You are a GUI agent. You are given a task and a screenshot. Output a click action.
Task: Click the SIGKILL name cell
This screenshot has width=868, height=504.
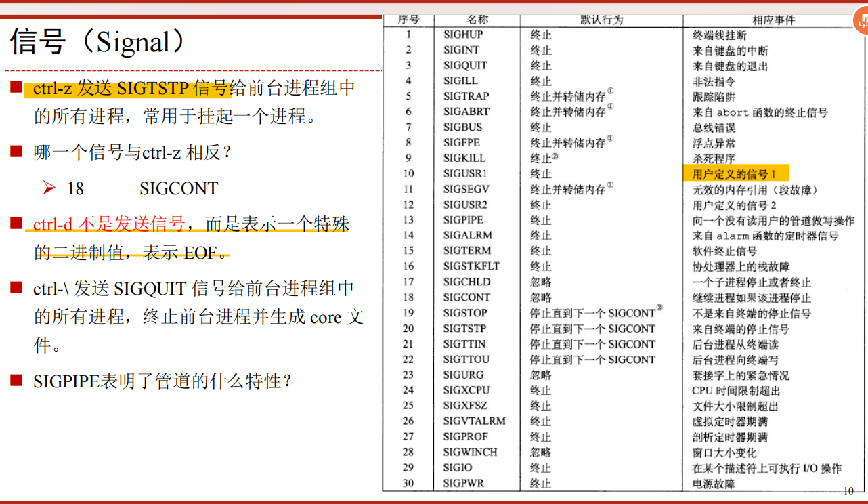(464, 159)
